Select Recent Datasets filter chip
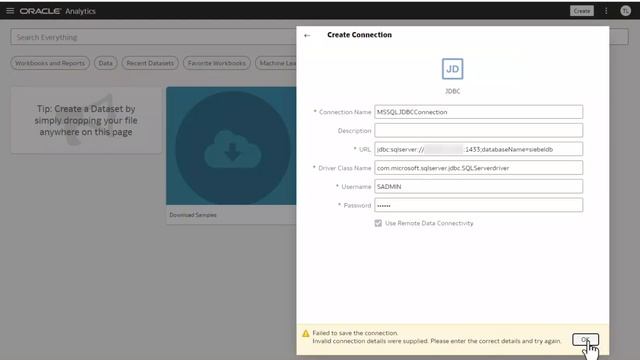The width and height of the screenshot is (640, 360). pos(150,63)
